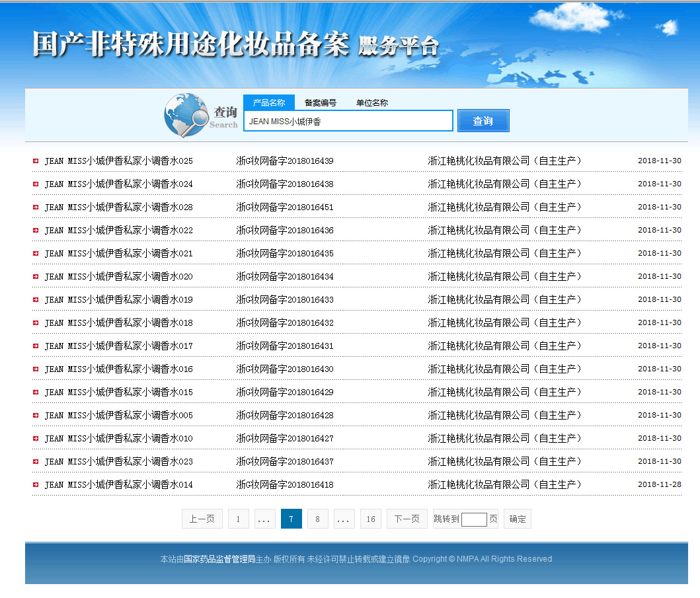Viewport: 700px width, 598px height.
Task: Switch to the 备案编号 search tab
Action: (x=321, y=102)
